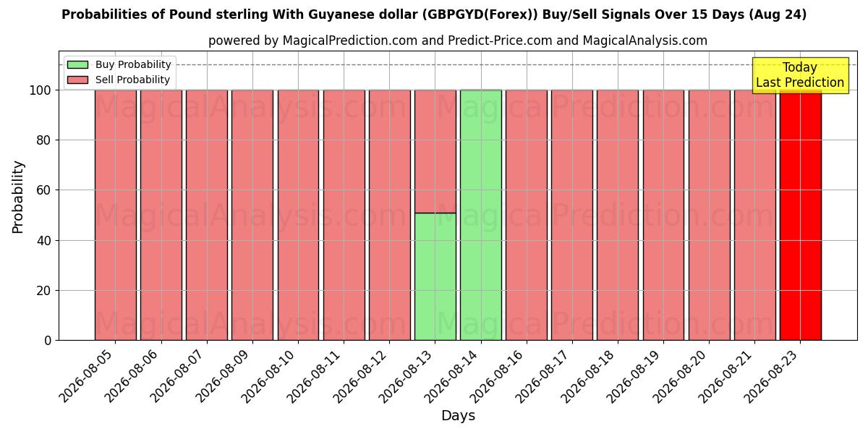Click the sell bar for 2026-08-09
This screenshot has width=868, height=434.
[x=252, y=215]
